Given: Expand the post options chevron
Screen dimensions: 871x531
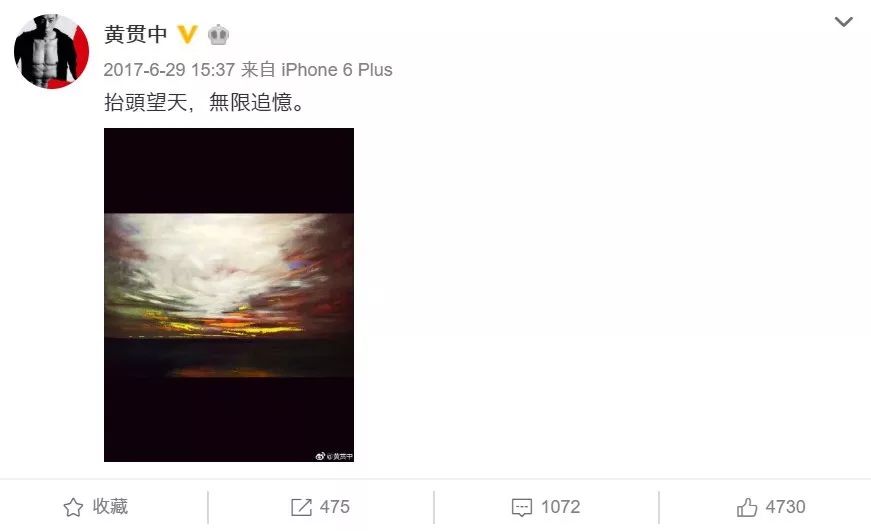Looking at the screenshot, I should click(x=843, y=22).
